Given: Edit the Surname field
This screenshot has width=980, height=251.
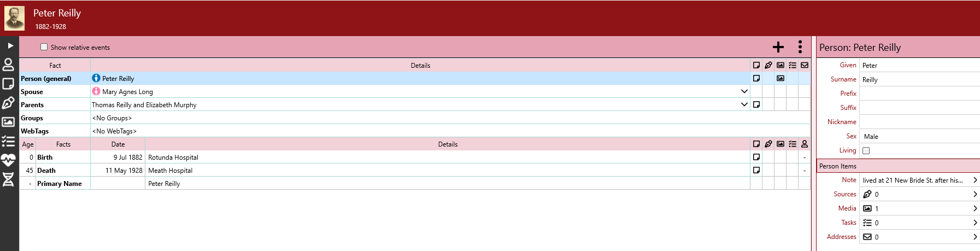Looking at the screenshot, I should [x=919, y=79].
